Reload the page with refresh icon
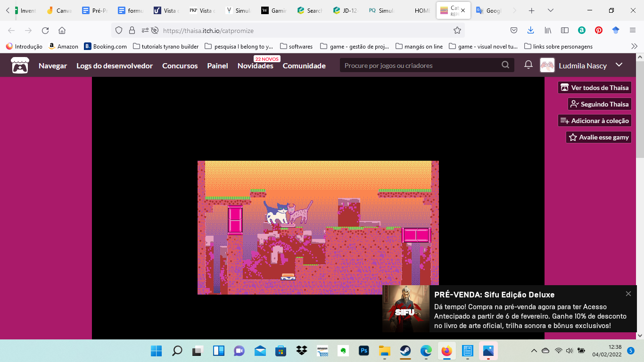644x362 pixels. pos(45,30)
